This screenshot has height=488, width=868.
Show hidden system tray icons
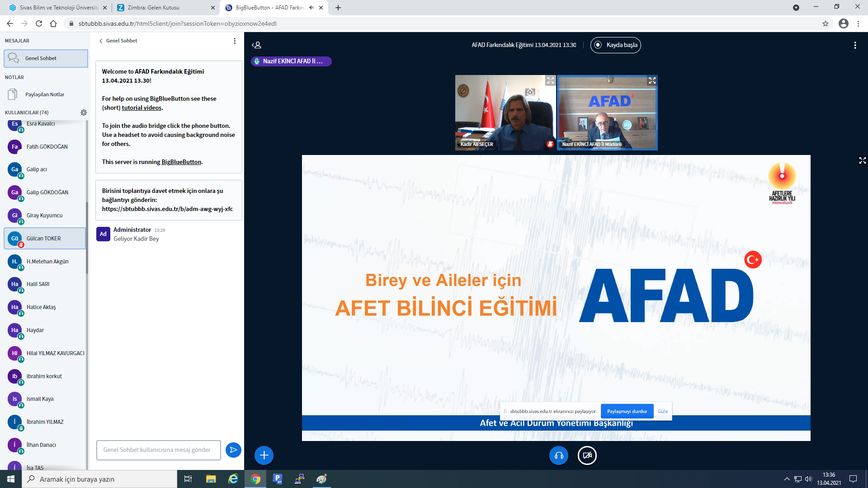(x=787, y=479)
